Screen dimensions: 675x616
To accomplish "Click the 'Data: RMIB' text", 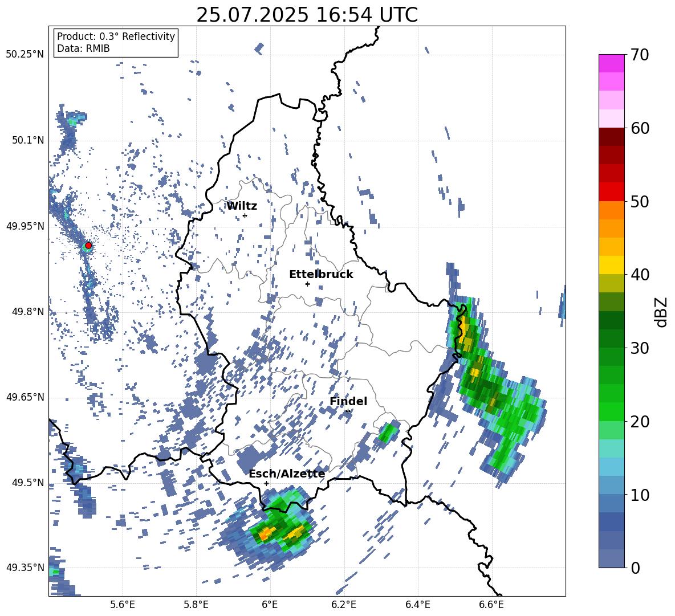I will pos(83,48).
